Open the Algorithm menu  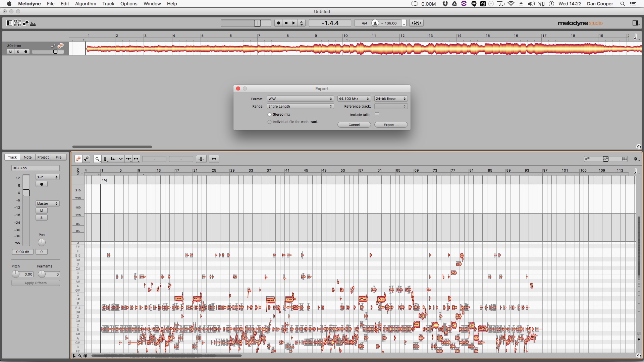(x=86, y=4)
